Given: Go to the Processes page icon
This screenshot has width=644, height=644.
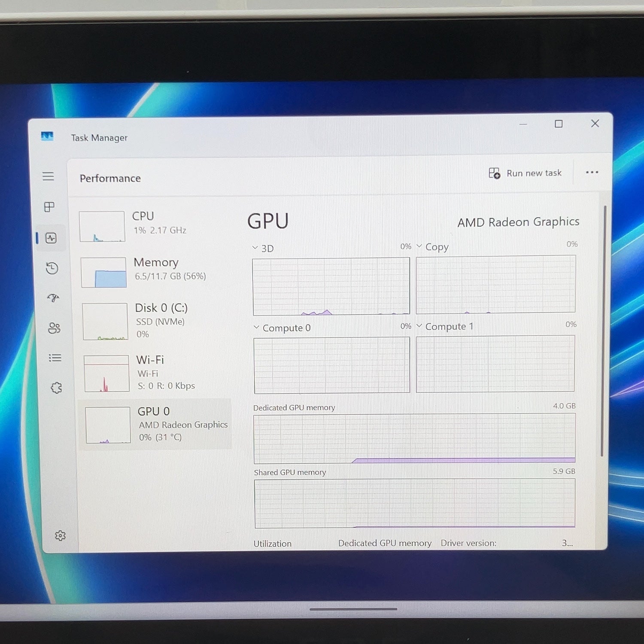Looking at the screenshot, I should click(49, 207).
